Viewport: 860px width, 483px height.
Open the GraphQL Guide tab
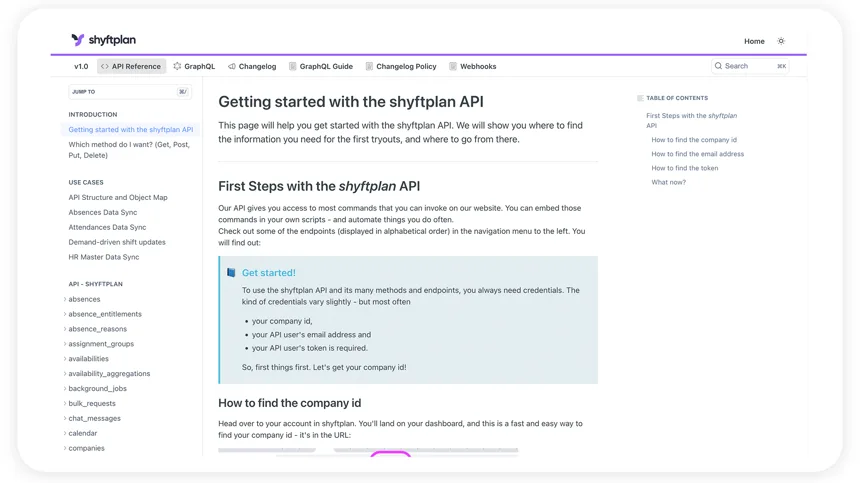321,66
